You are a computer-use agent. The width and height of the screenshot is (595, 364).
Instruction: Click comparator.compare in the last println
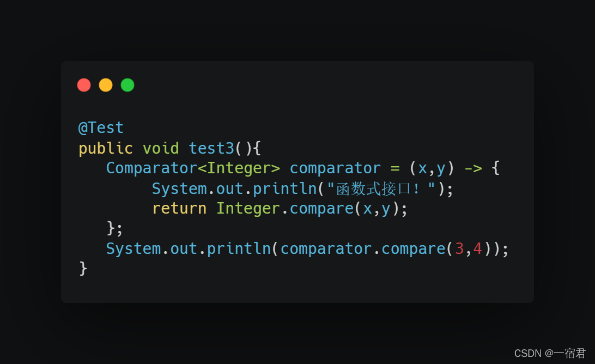click(x=363, y=249)
